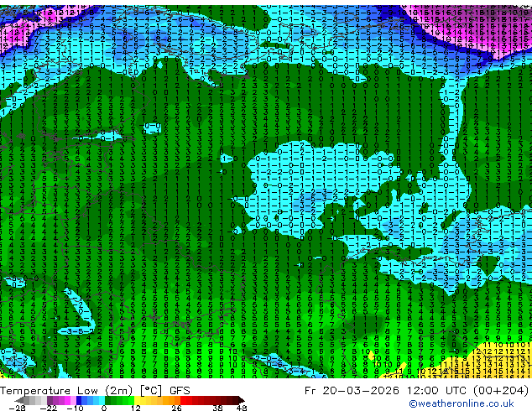532x411 pixels.
Task: Click the 'Fr 20-03-2026 12:00 UTC (00+204)' timestamp
Action: [416, 390]
